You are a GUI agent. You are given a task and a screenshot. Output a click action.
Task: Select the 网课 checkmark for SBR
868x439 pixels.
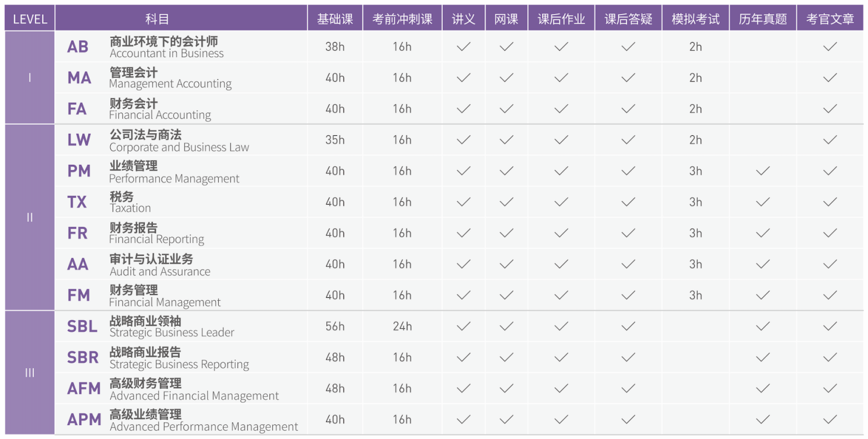(506, 357)
